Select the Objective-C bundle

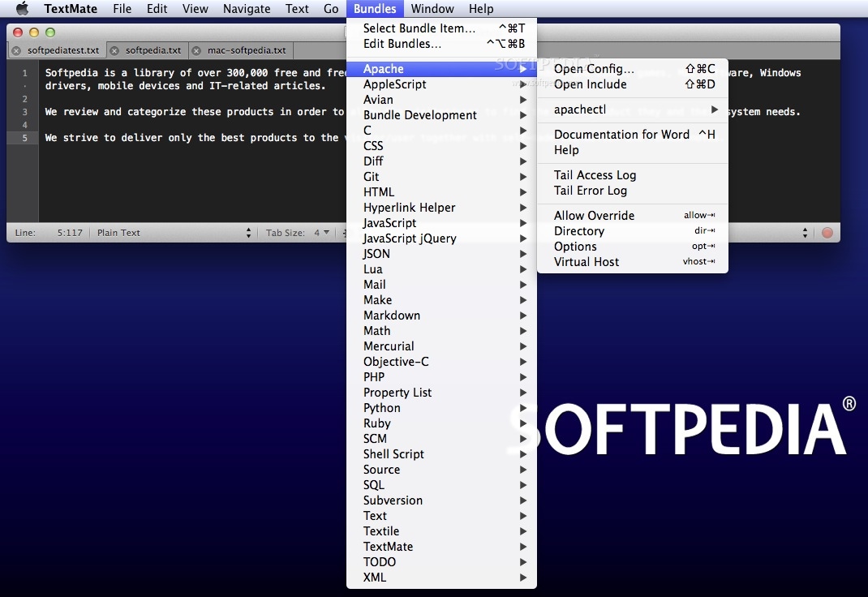(441, 362)
